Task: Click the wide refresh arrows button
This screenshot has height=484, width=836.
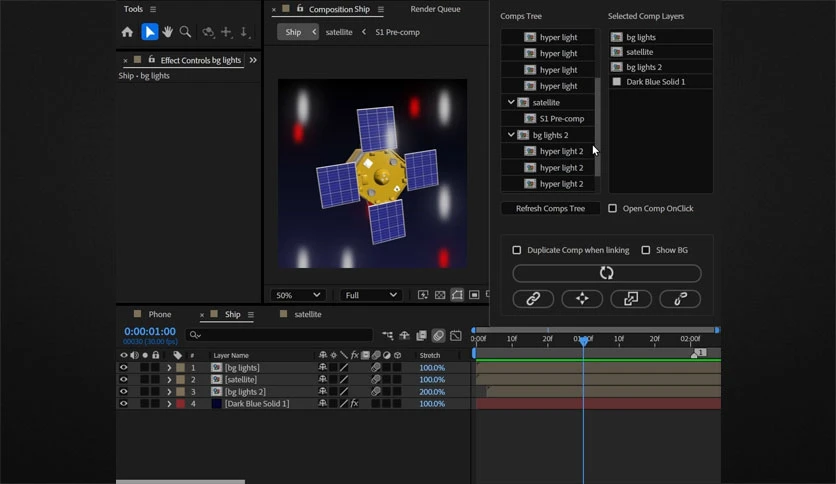Action: click(x=607, y=273)
